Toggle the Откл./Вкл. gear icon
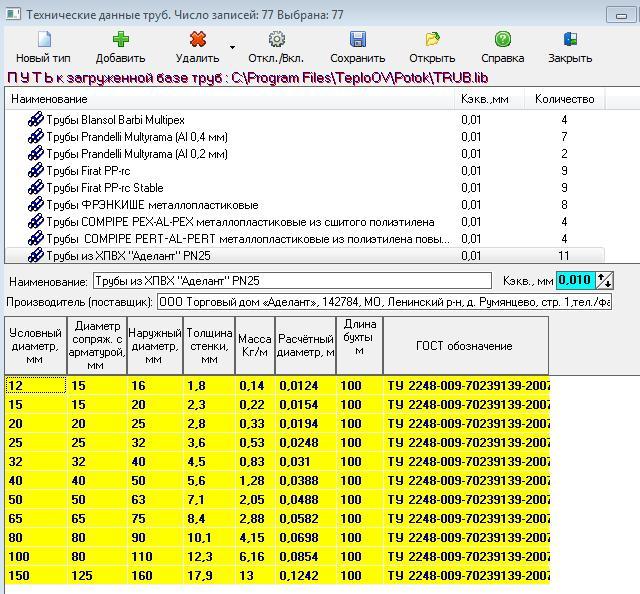Screen dimensions: 640x594 coord(276,40)
